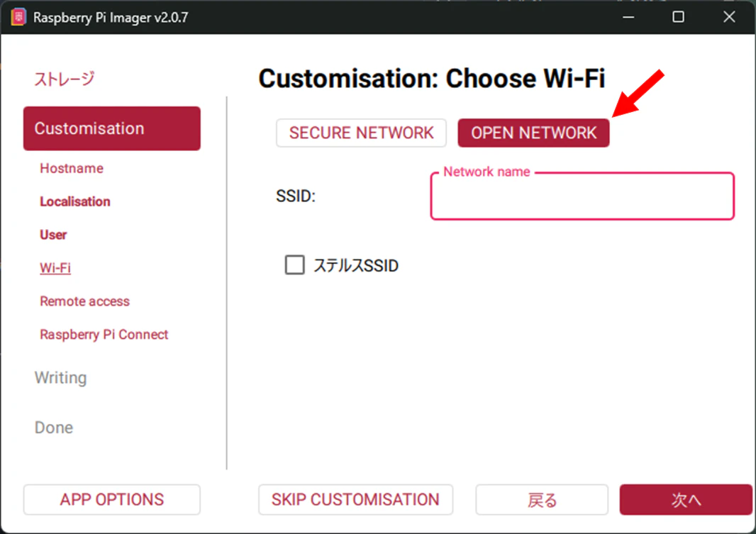The width and height of the screenshot is (756, 534).
Task: Close the Raspberry Pi Imager window
Action: coord(730,17)
